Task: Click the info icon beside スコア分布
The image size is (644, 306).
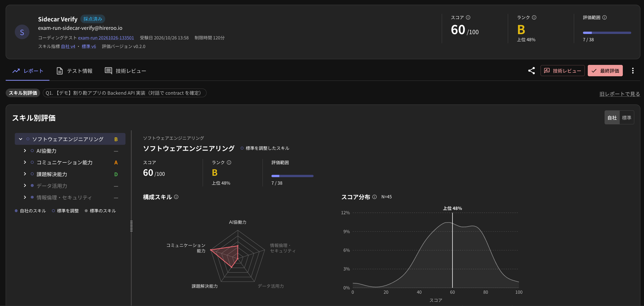Action: pyautogui.click(x=375, y=197)
